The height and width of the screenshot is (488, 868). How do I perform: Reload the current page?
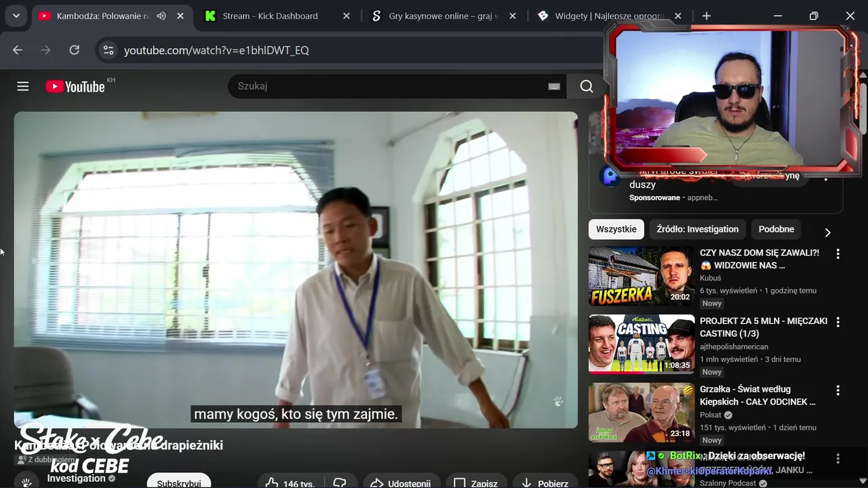(75, 50)
